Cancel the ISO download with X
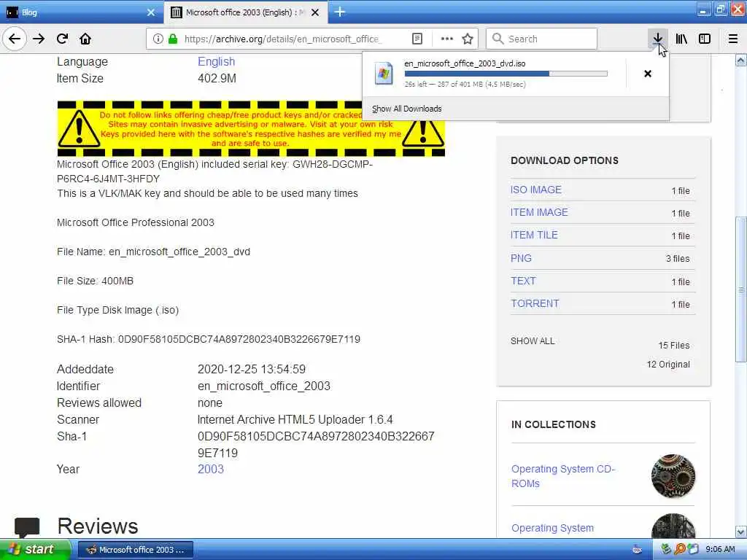This screenshot has height=560, width=747. pyautogui.click(x=648, y=74)
